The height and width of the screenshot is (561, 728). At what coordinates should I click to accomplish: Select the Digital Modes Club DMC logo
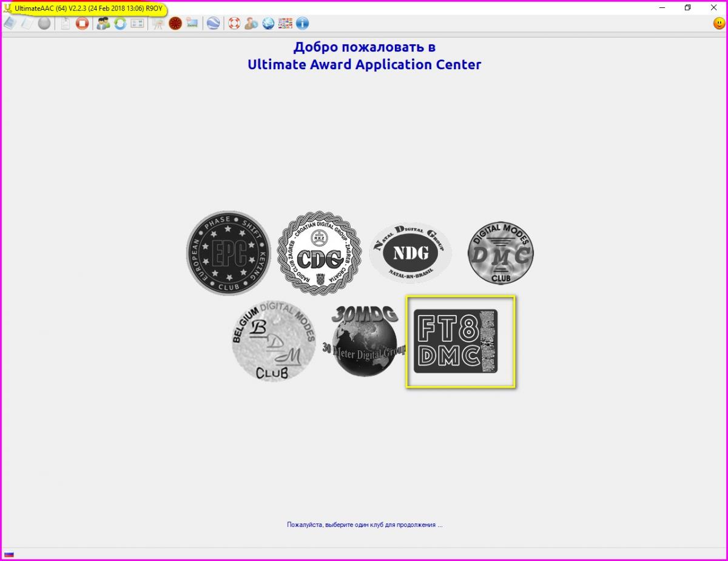(500, 253)
